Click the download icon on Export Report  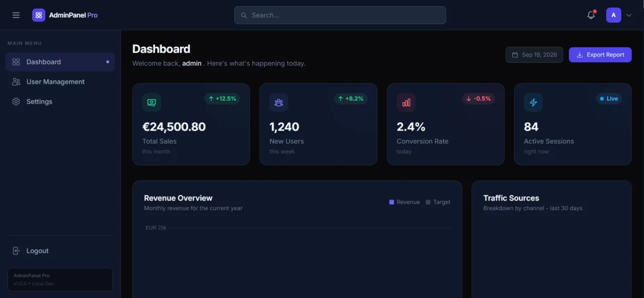click(x=580, y=55)
